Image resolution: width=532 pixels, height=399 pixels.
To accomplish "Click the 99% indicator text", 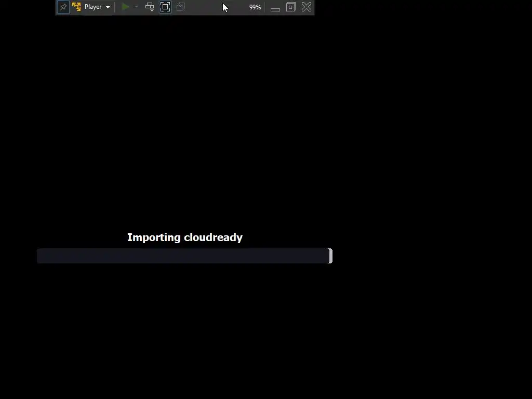I will 255,7.
